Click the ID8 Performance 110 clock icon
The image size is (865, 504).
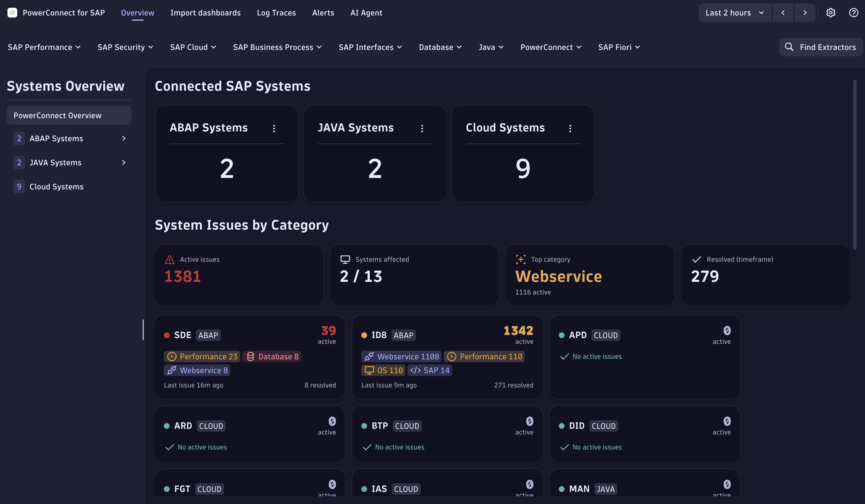coord(451,357)
